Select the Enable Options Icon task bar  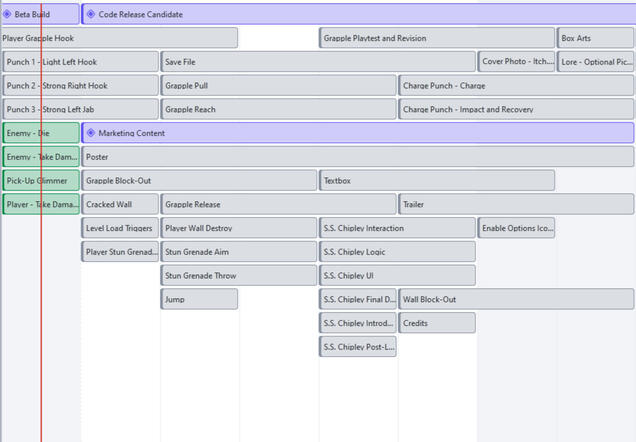click(516, 229)
